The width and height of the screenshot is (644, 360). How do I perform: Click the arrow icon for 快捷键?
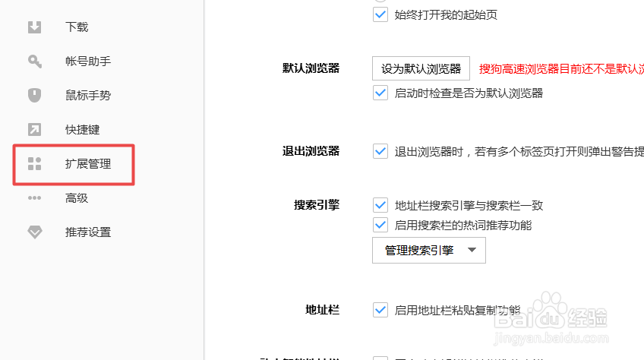tap(34, 129)
